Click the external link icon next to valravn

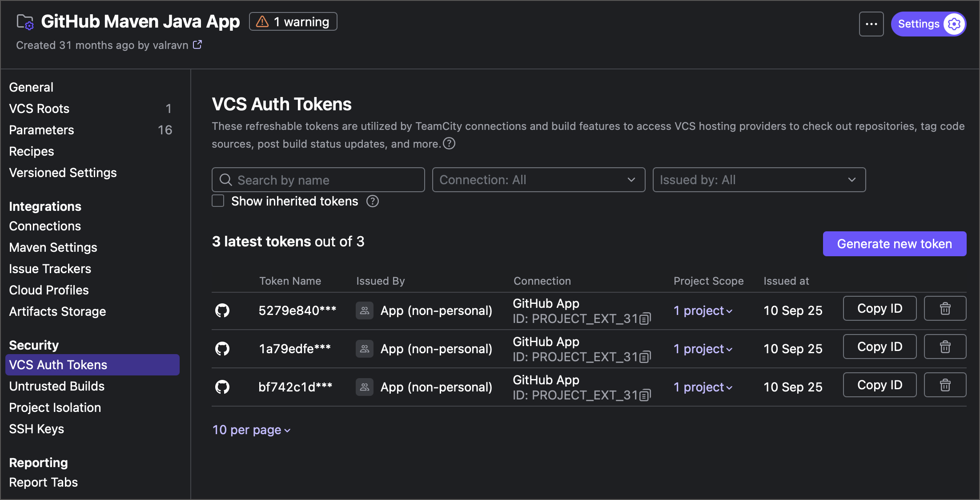pyautogui.click(x=197, y=44)
